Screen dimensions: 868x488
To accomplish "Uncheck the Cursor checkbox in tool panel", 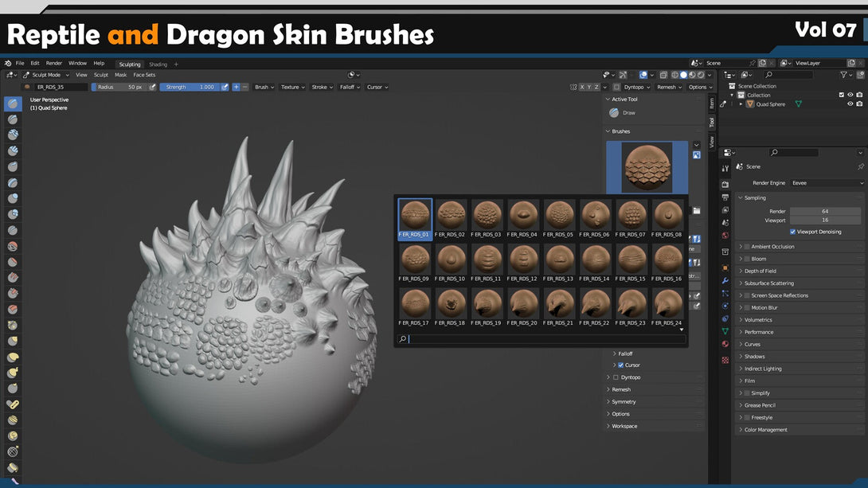I will 620,365.
